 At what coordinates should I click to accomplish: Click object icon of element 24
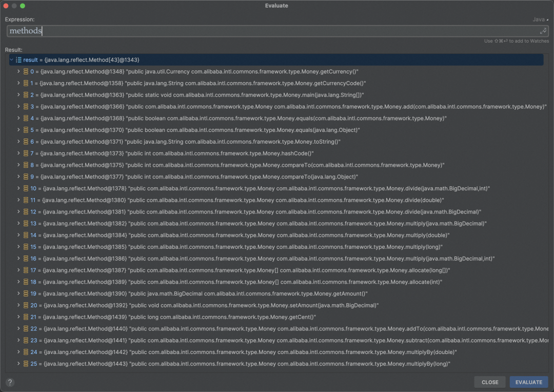(x=26, y=351)
